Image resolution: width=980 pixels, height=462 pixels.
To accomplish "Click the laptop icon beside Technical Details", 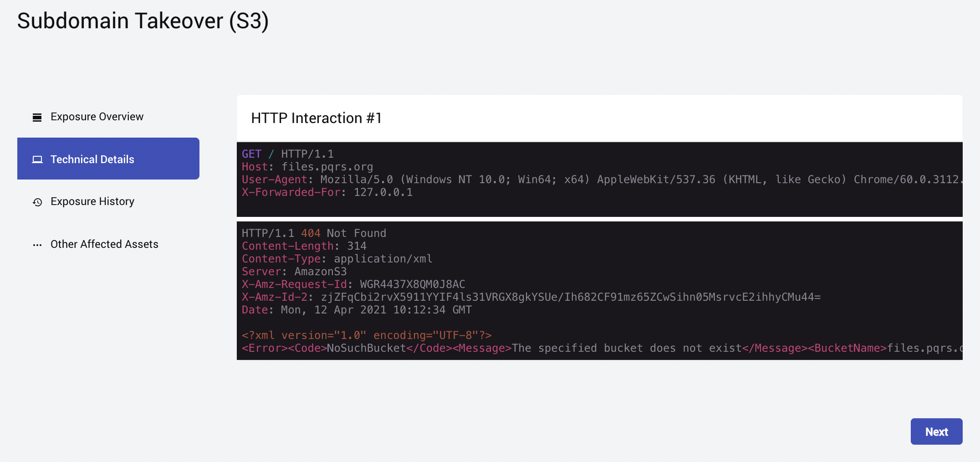I will [x=37, y=159].
